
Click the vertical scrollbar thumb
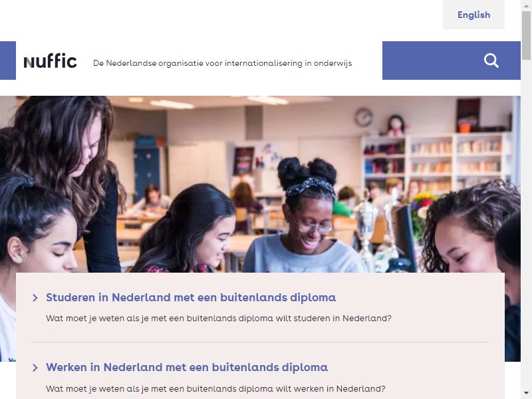[526, 36]
